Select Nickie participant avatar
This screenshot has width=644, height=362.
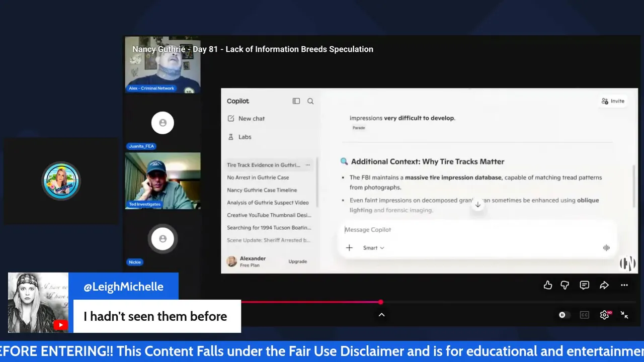(163, 239)
